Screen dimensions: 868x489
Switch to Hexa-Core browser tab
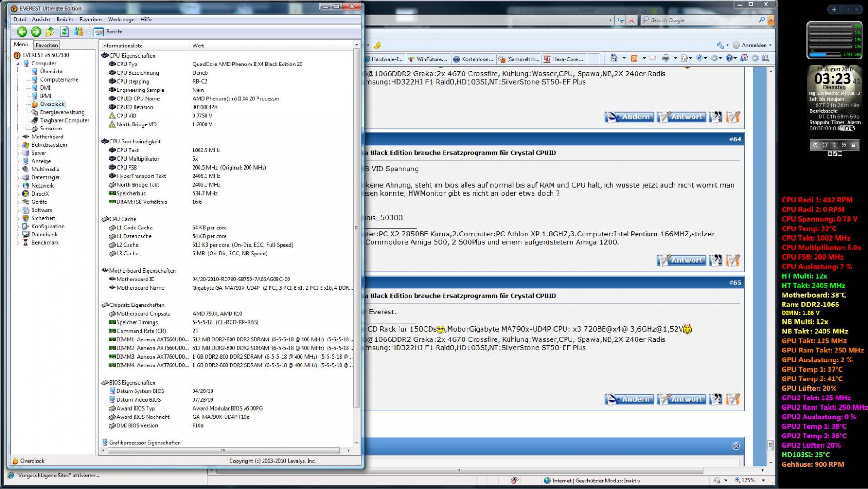point(564,59)
